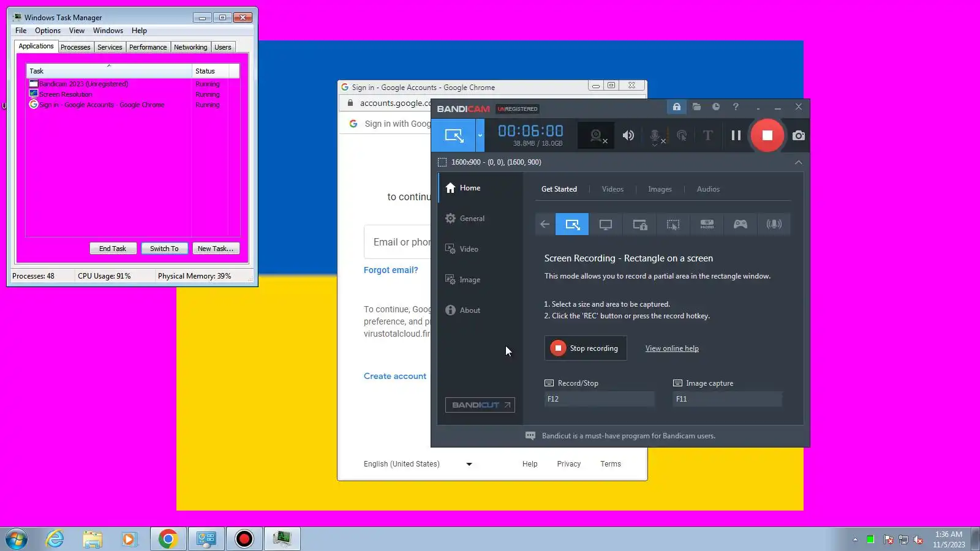Open Google Chrome taskbar icon
The image size is (980, 551).
[x=168, y=539]
